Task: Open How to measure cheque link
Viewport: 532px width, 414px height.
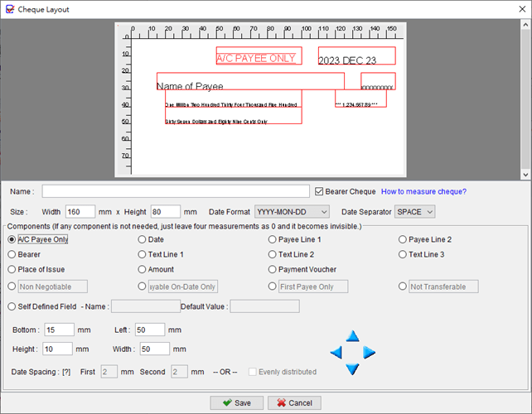Action: point(423,191)
